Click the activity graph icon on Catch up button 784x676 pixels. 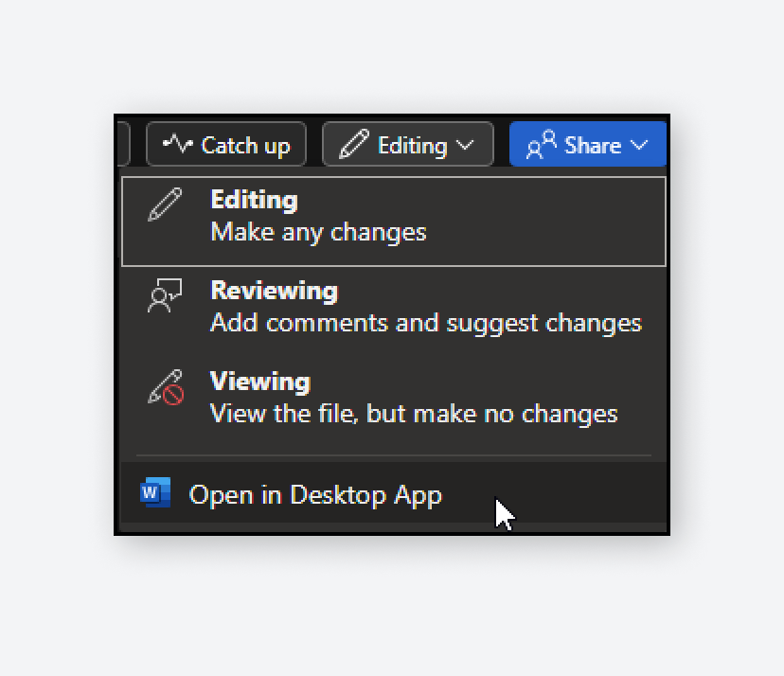pyautogui.click(x=180, y=144)
